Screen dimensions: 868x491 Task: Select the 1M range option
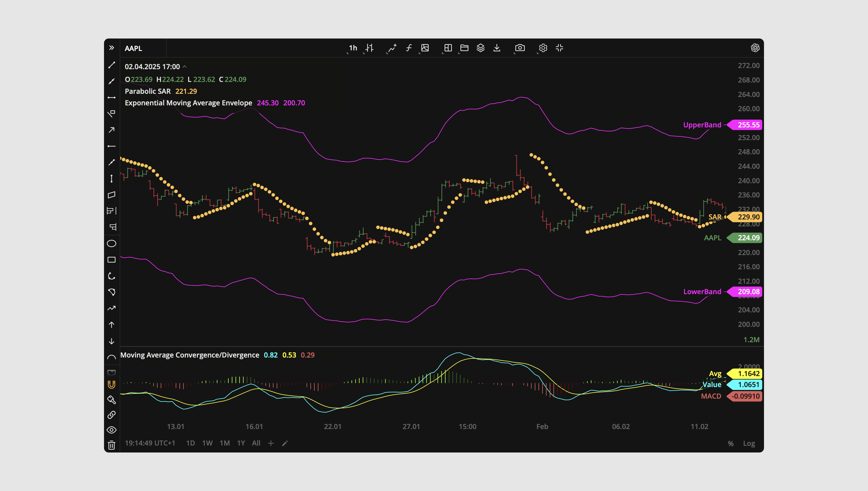point(225,443)
